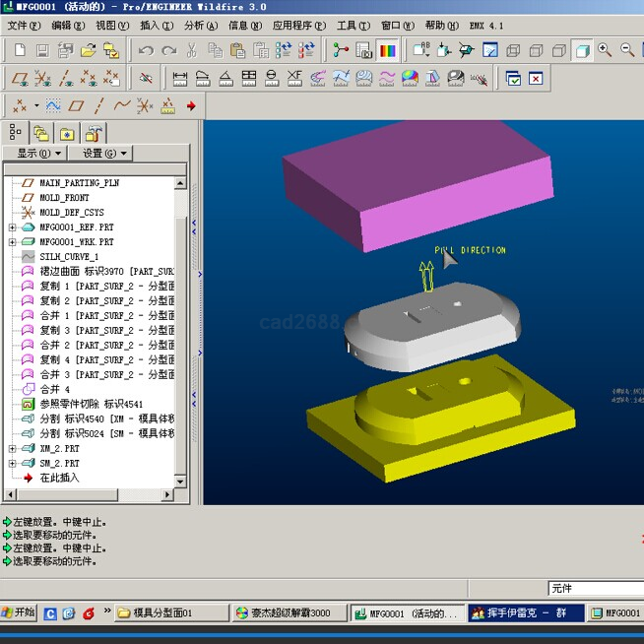This screenshot has width=644, height=644.
Task: Switch to 模具分型面01 taskbar window
Action: coord(167,612)
